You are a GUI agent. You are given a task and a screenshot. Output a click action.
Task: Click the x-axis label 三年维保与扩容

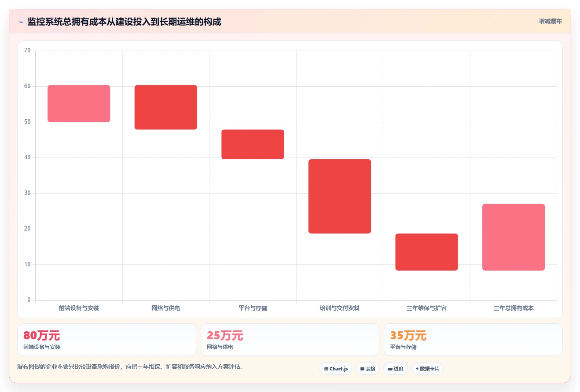(426, 308)
